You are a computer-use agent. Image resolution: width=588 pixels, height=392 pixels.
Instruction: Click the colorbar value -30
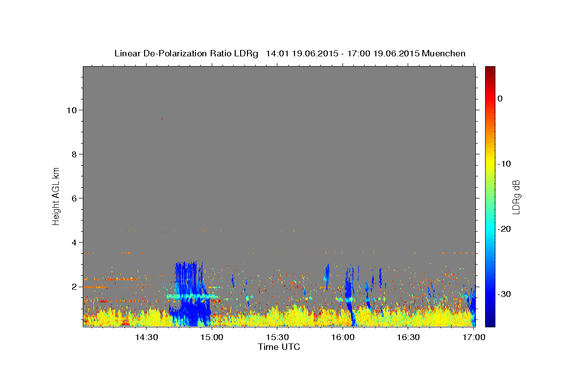(x=505, y=294)
